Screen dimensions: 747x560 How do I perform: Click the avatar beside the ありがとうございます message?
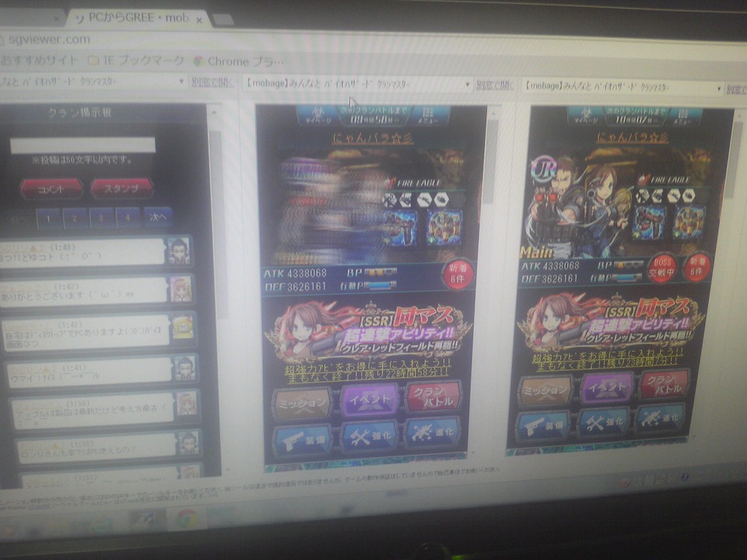(181, 289)
